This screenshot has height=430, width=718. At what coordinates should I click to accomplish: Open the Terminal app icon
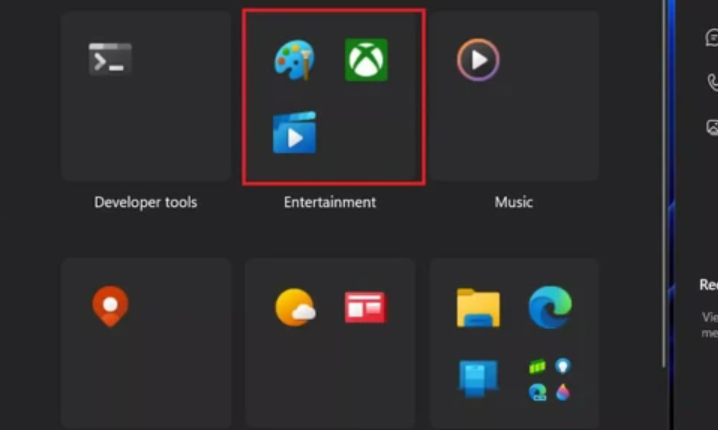tap(110, 60)
